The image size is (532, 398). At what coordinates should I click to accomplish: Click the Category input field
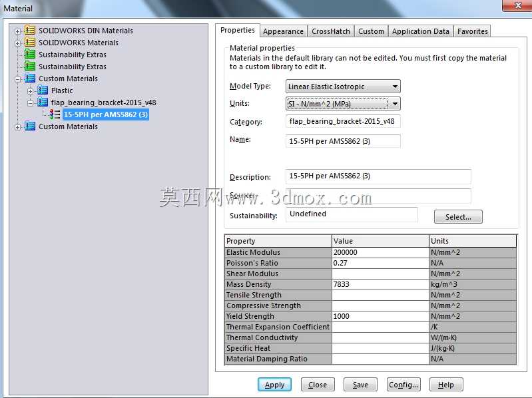pyautogui.click(x=343, y=121)
